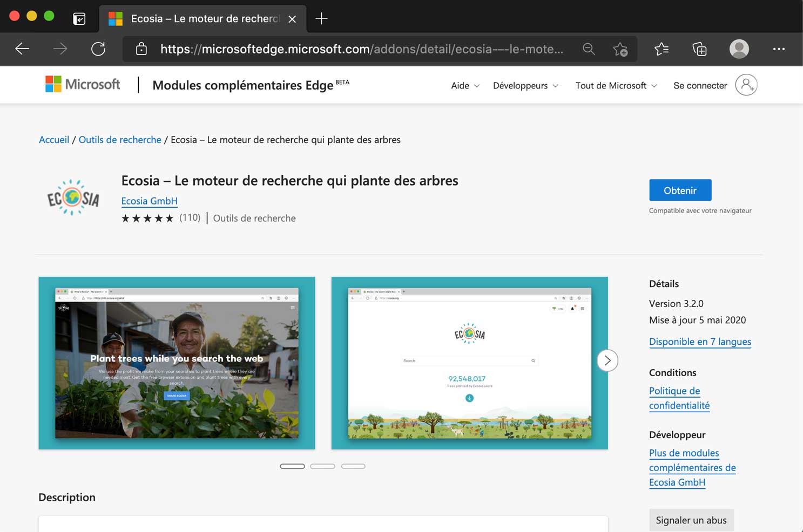Open the Collections panel
The height and width of the screenshot is (532, 803).
tap(699, 49)
